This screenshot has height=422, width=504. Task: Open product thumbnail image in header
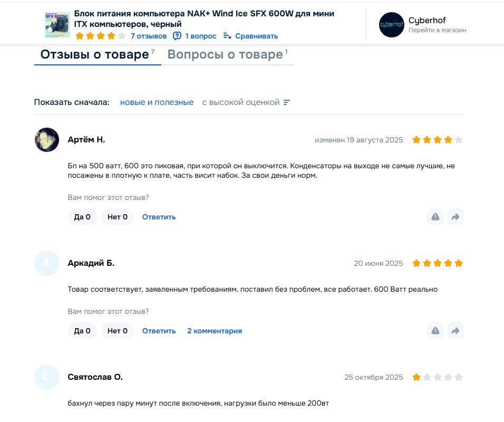[57, 25]
